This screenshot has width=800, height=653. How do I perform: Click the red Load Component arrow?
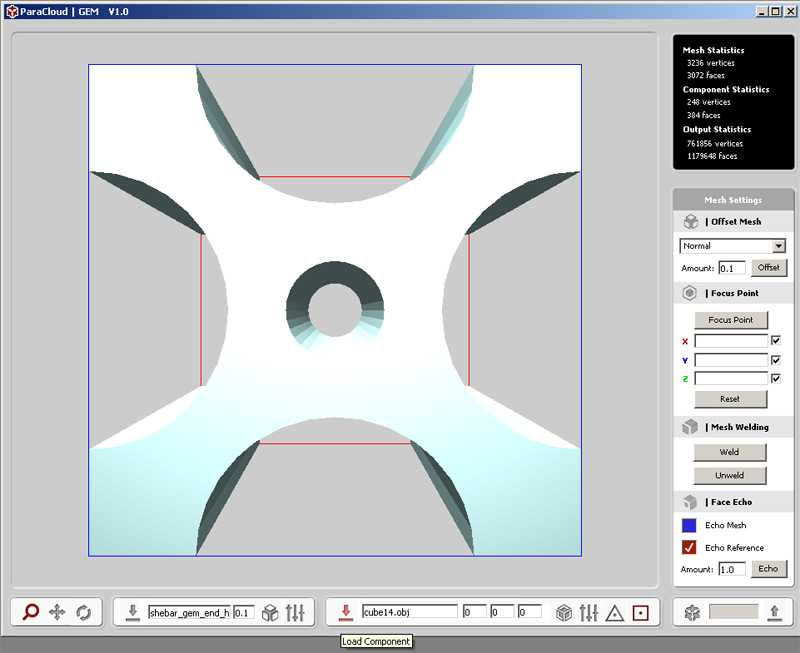pos(345,612)
